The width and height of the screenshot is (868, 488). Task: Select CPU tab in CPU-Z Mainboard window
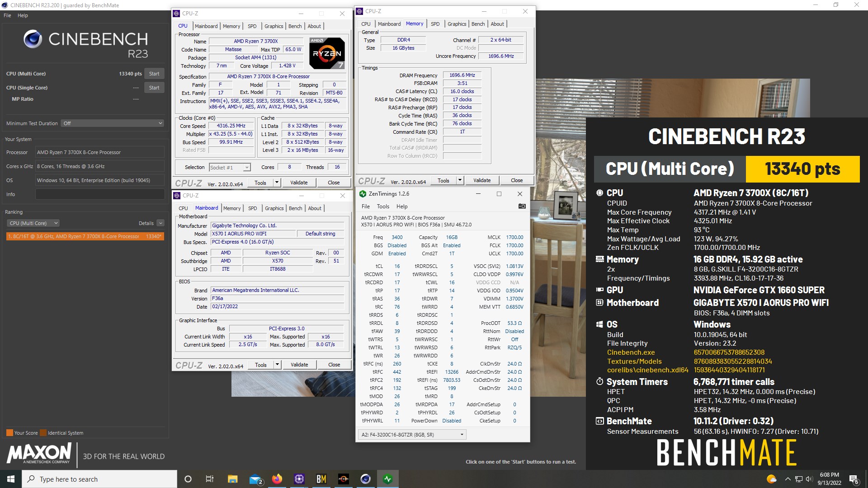183,208
